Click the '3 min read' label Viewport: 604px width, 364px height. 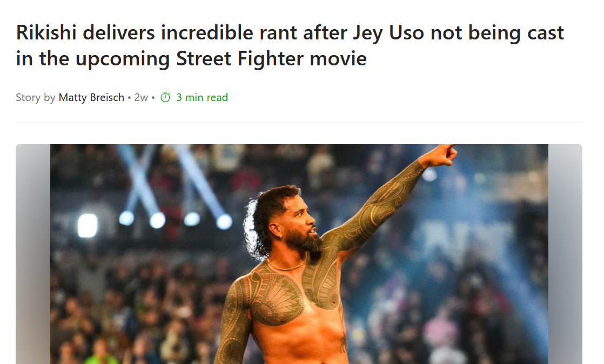pyautogui.click(x=202, y=97)
